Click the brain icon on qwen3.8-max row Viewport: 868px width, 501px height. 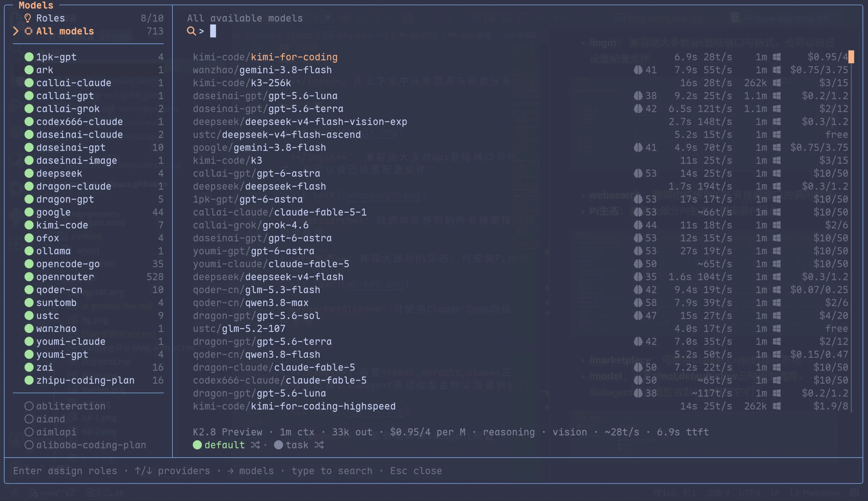638,303
